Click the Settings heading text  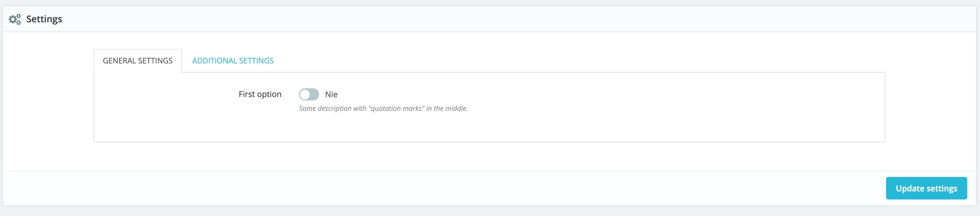click(x=44, y=18)
